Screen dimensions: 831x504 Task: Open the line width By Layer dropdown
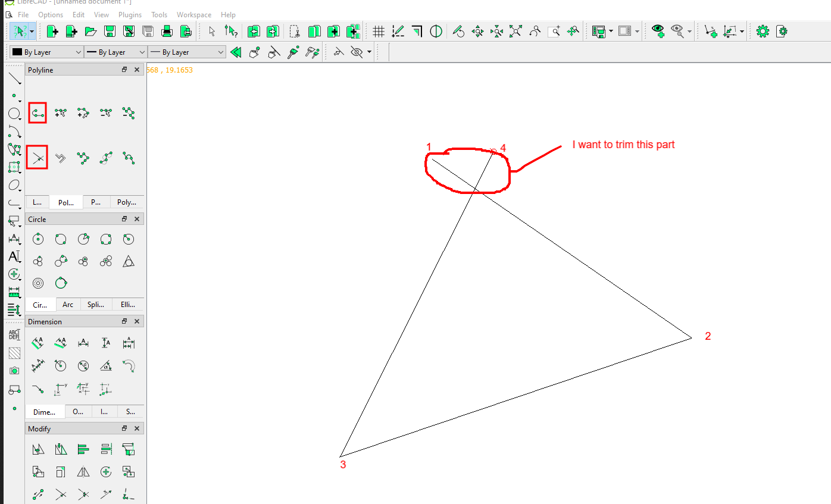115,52
